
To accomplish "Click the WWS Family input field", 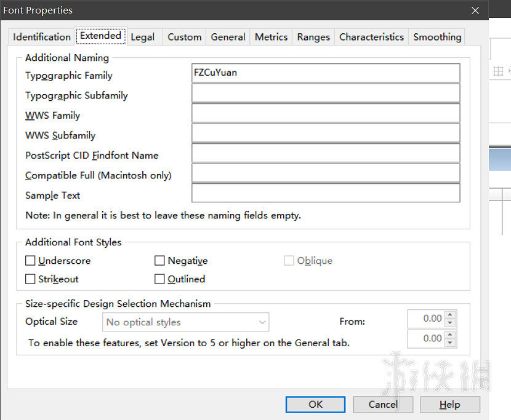I will point(326,113).
